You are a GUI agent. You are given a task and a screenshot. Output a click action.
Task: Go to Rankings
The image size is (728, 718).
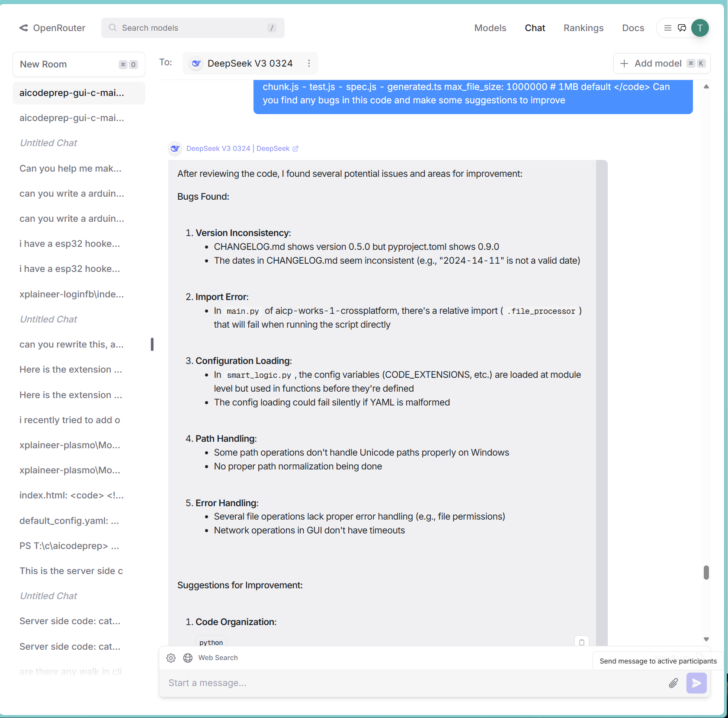(x=584, y=28)
